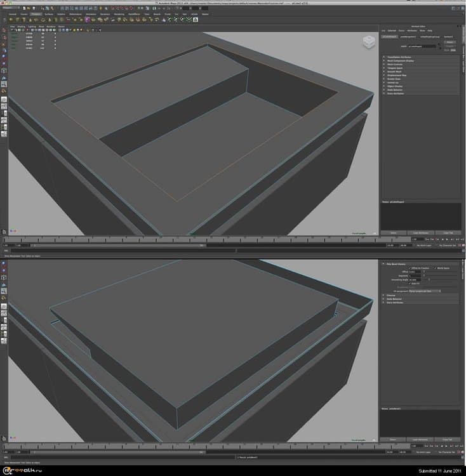Open the Shading menu in the viewport panel
The width and height of the screenshot is (466, 476).
(21, 26)
